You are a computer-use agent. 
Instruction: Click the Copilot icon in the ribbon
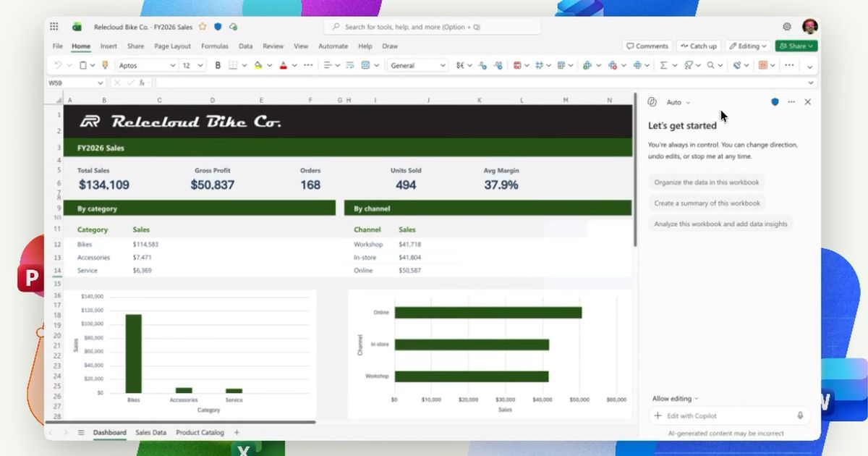(x=737, y=65)
